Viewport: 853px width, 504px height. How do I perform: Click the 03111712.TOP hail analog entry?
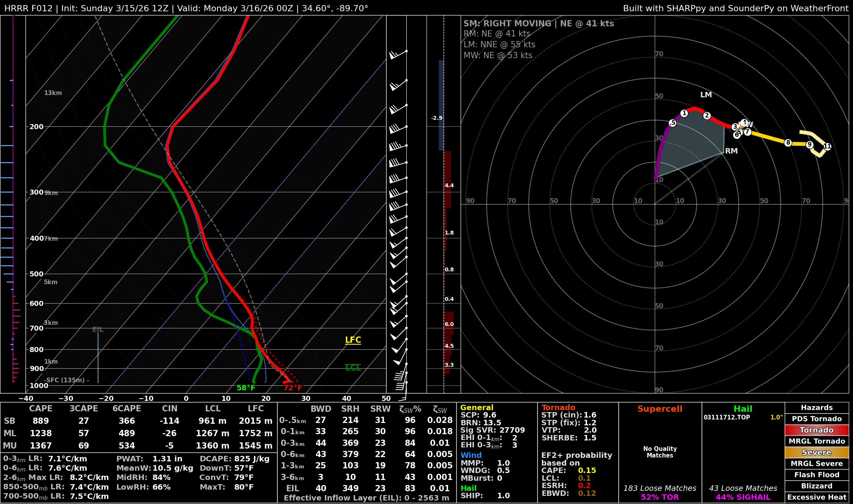point(727,418)
